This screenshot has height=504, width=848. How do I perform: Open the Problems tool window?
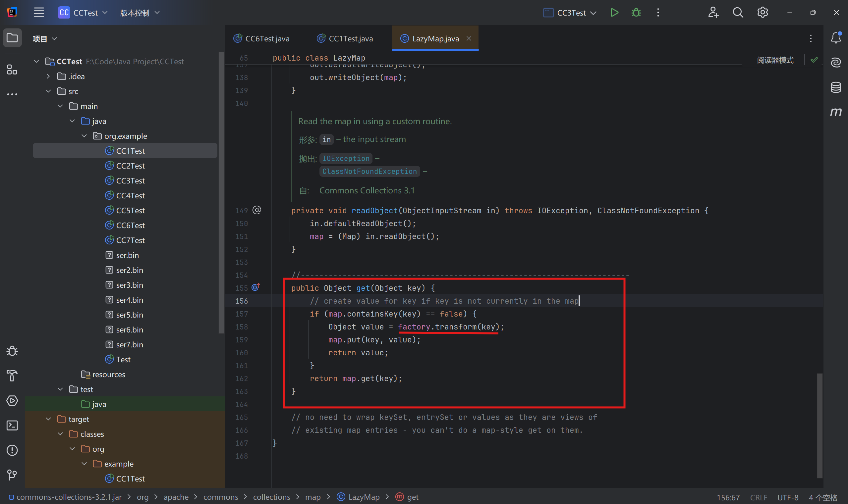(12, 450)
